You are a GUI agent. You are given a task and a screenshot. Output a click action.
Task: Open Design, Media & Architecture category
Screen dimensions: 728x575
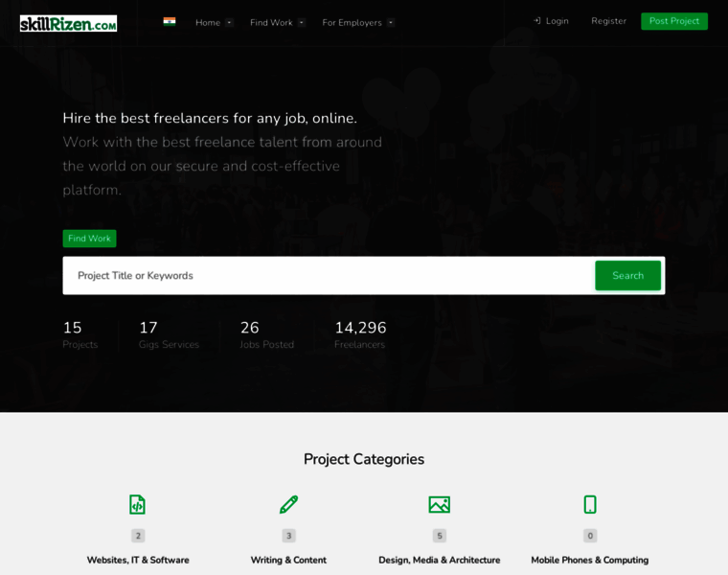click(x=439, y=560)
